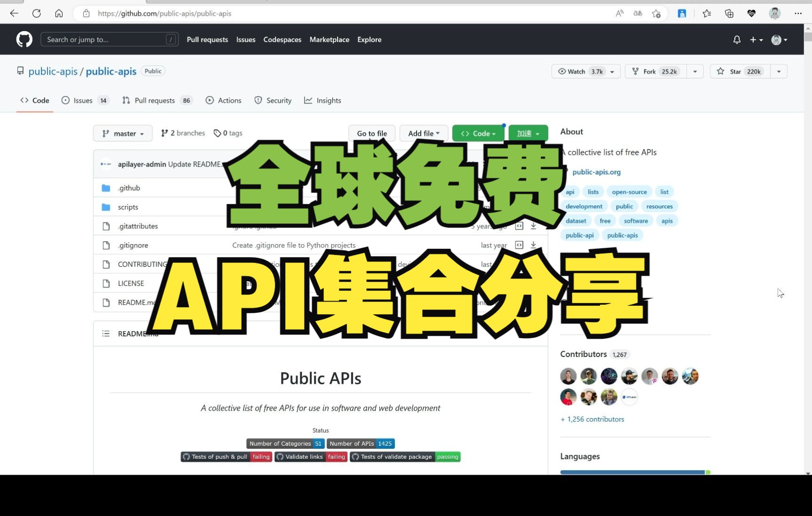Image resolution: width=812 pixels, height=516 pixels.
Task: Click the branches icon showing 2 branches
Action: coord(164,133)
